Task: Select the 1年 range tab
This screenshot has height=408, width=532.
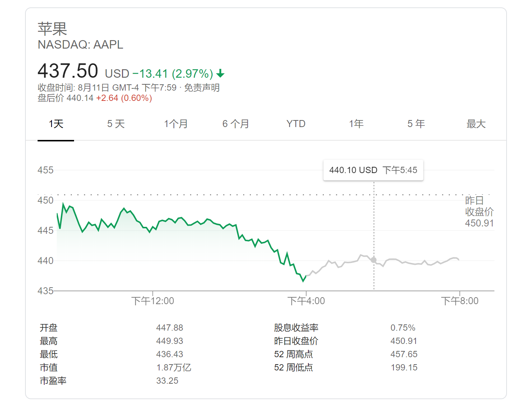Action: click(356, 124)
